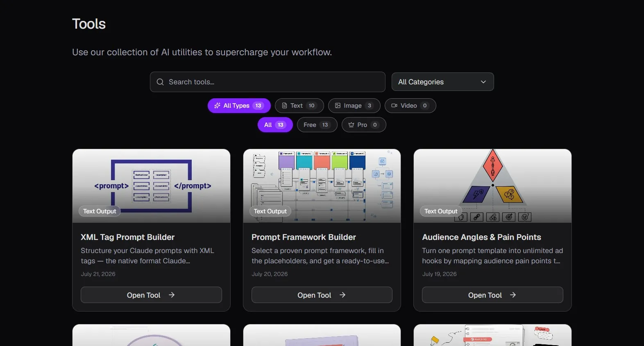
Task: Filter tools by Text type
Action: [x=299, y=106]
